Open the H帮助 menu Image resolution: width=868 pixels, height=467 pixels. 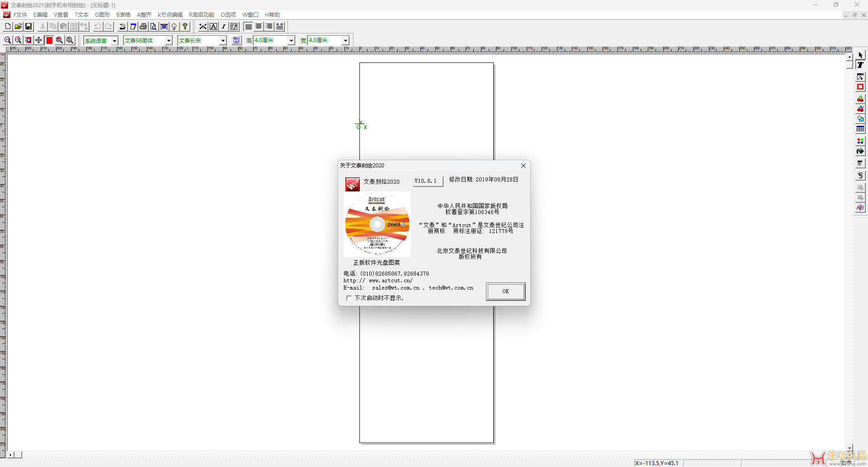pyautogui.click(x=272, y=15)
